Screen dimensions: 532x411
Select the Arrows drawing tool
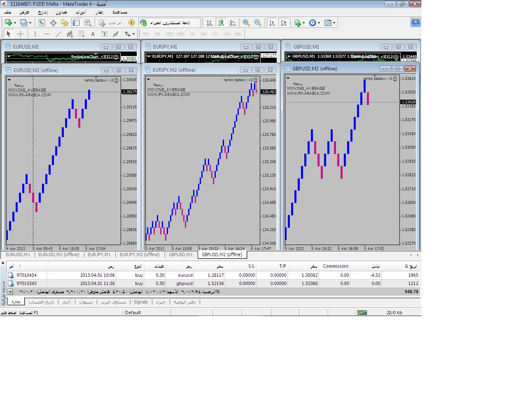click(x=128, y=34)
